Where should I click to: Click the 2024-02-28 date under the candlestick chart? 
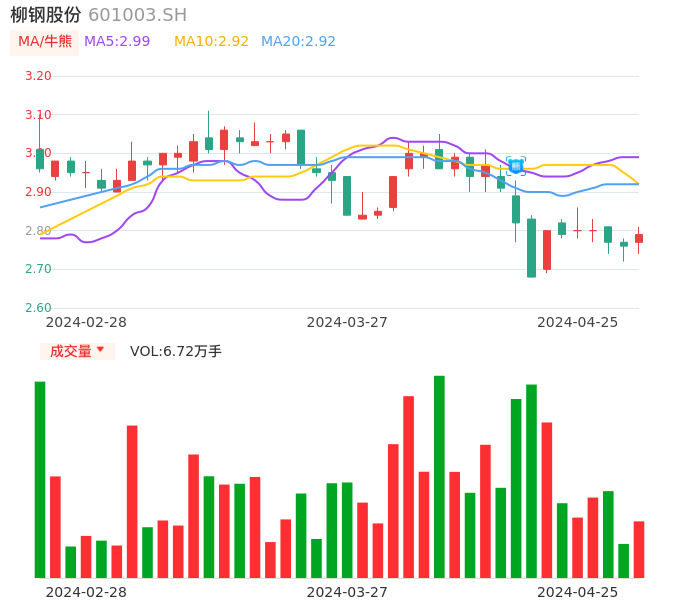[87, 322]
